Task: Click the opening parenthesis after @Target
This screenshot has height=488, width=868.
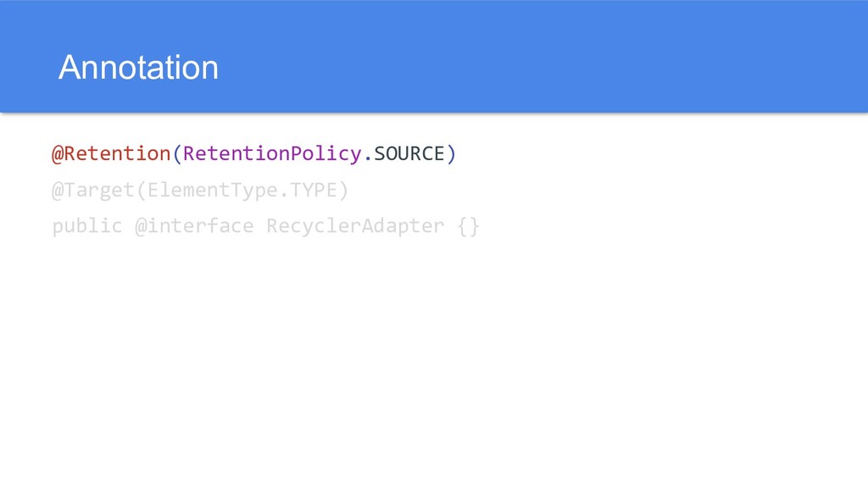Action: [141, 191]
